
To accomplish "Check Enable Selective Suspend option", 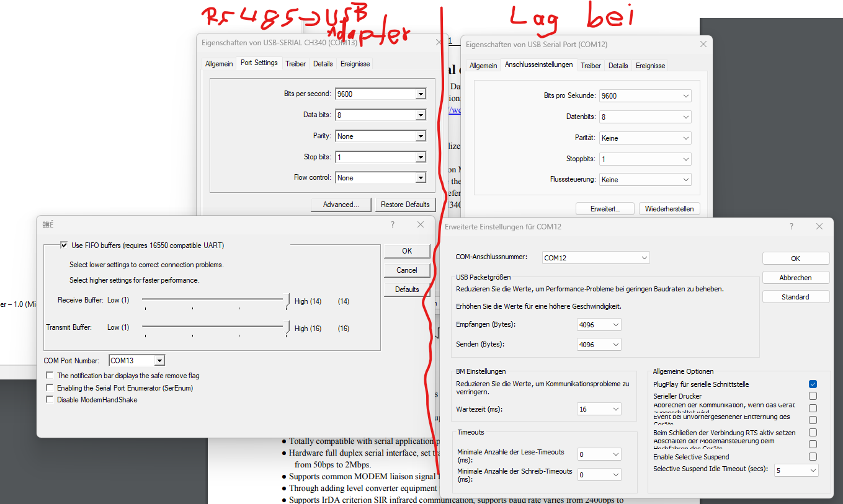I will (x=813, y=457).
